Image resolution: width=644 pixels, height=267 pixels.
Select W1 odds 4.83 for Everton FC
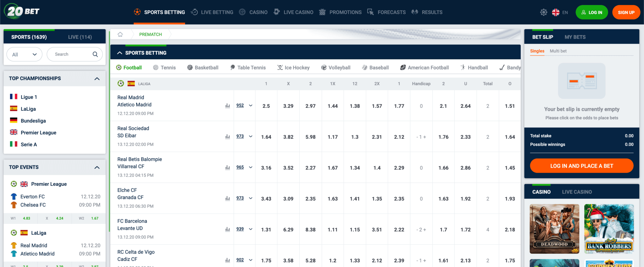coord(26,218)
